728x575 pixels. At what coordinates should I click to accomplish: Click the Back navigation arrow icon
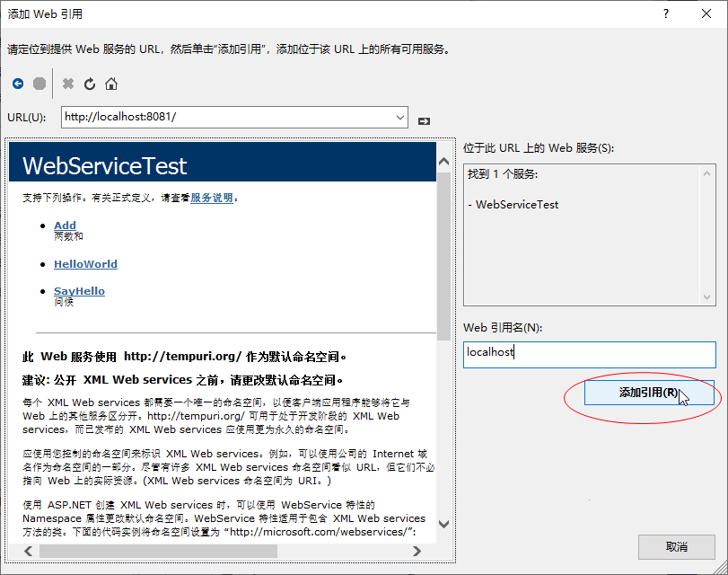18,85
